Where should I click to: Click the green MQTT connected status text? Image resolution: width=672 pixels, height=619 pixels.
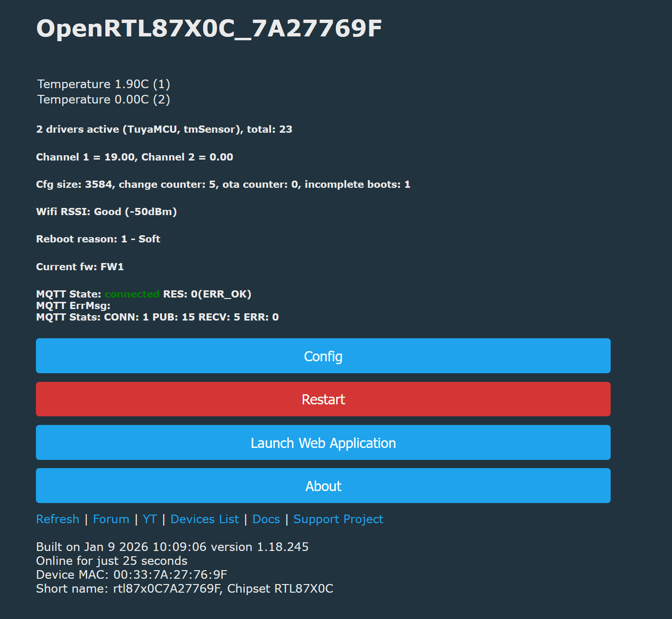pos(132,294)
